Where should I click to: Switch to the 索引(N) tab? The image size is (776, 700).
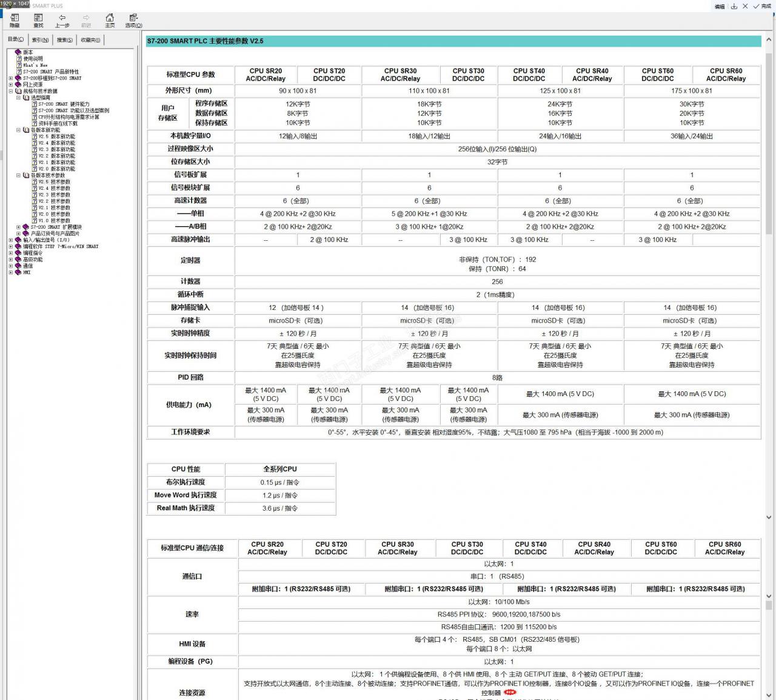point(40,39)
